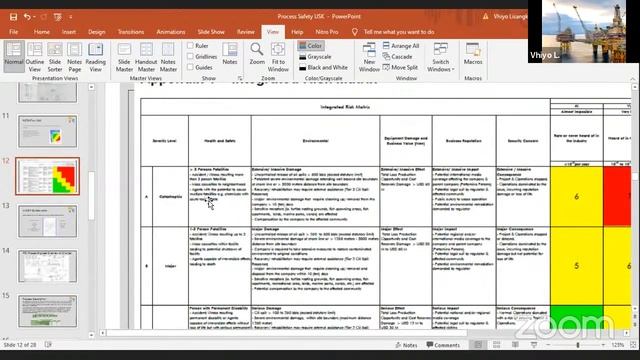
Task: Select Normal presentation view
Action: [13, 57]
